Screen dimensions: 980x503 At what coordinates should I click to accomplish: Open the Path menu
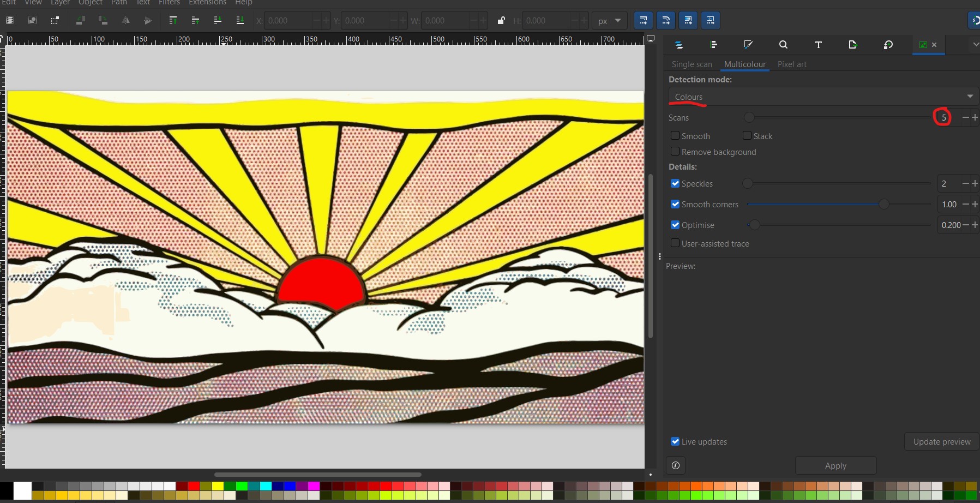(119, 3)
